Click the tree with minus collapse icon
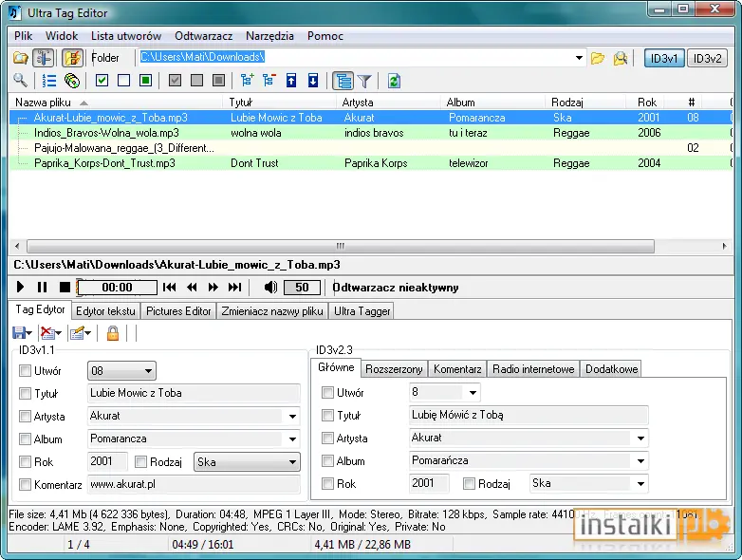Viewport: 742px width, 560px height. (269, 81)
